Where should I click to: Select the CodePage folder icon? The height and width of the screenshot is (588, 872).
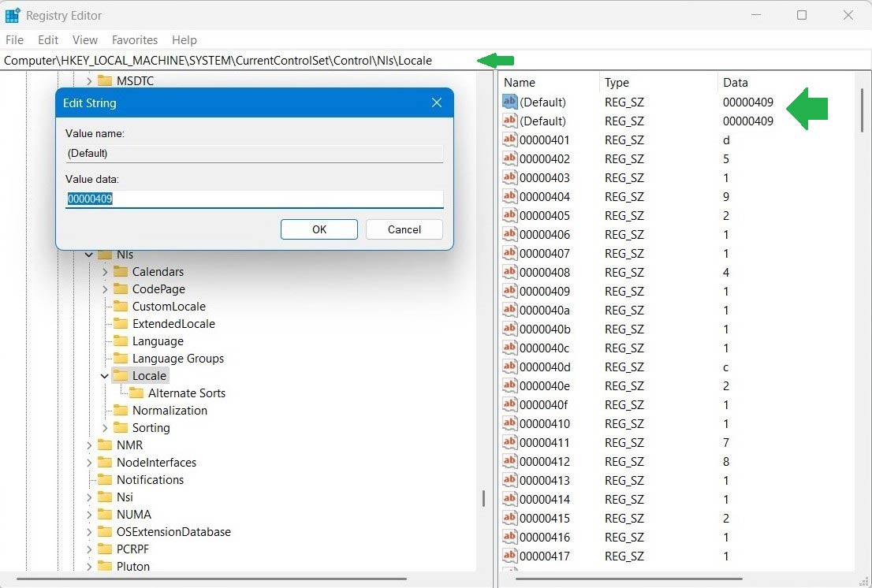[120, 289]
